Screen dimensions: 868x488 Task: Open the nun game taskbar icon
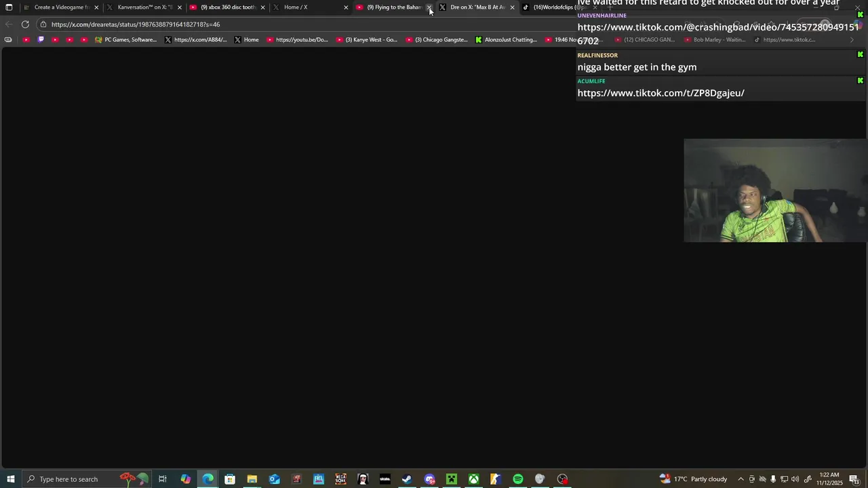363,479
